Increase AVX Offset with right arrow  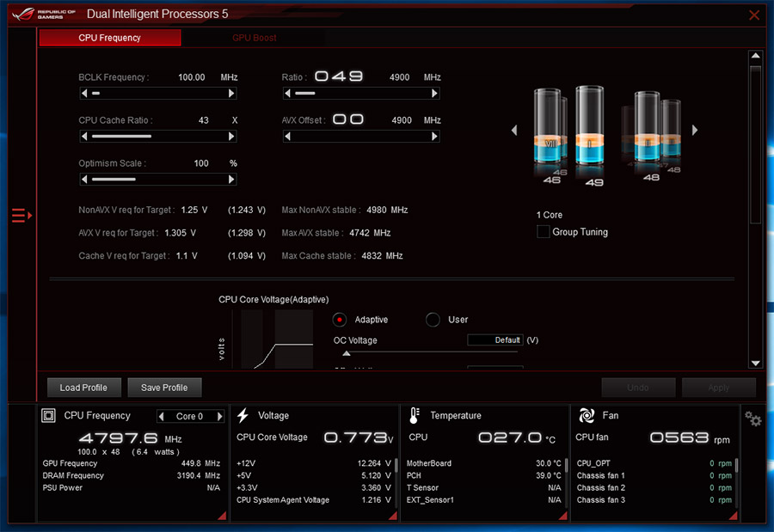point(434,136)
